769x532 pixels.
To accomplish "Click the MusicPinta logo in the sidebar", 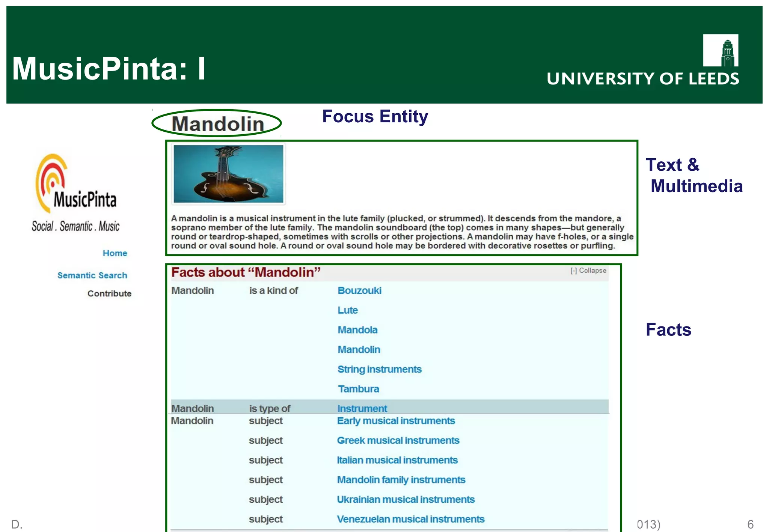I will click(x=76, y=184).
